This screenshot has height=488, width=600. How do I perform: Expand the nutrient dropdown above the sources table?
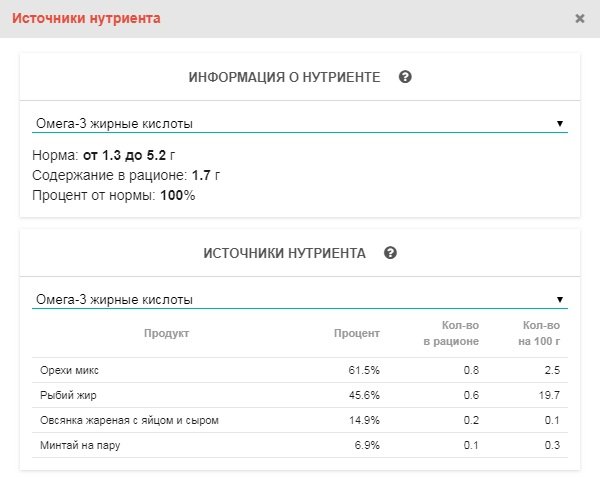pyautogui.click(x=299, y=299)
